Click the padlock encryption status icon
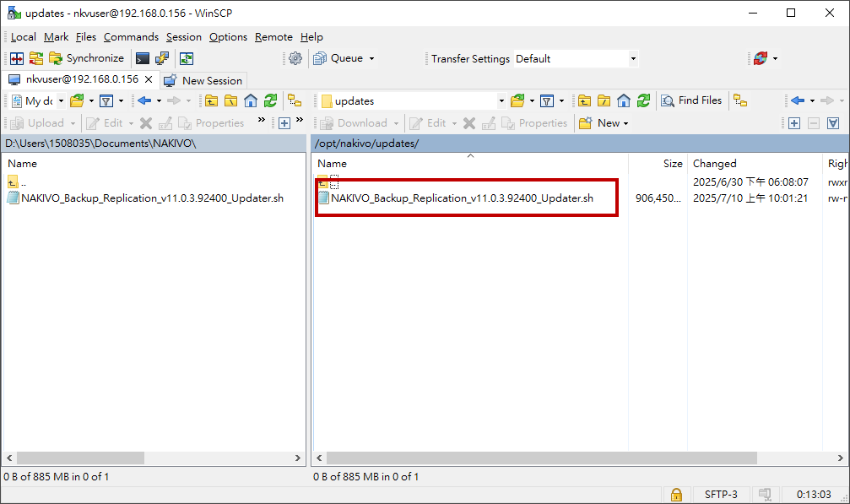Viewport: 850px width, 504px height. point(676,494)
